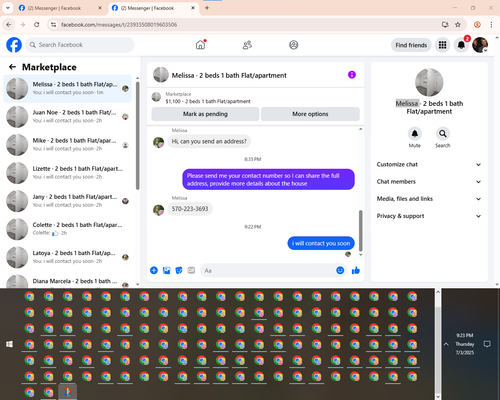This screenshot has height=400, width=500.
Task: Focus the Search Facebook field
Action: [x=80, y=45]
